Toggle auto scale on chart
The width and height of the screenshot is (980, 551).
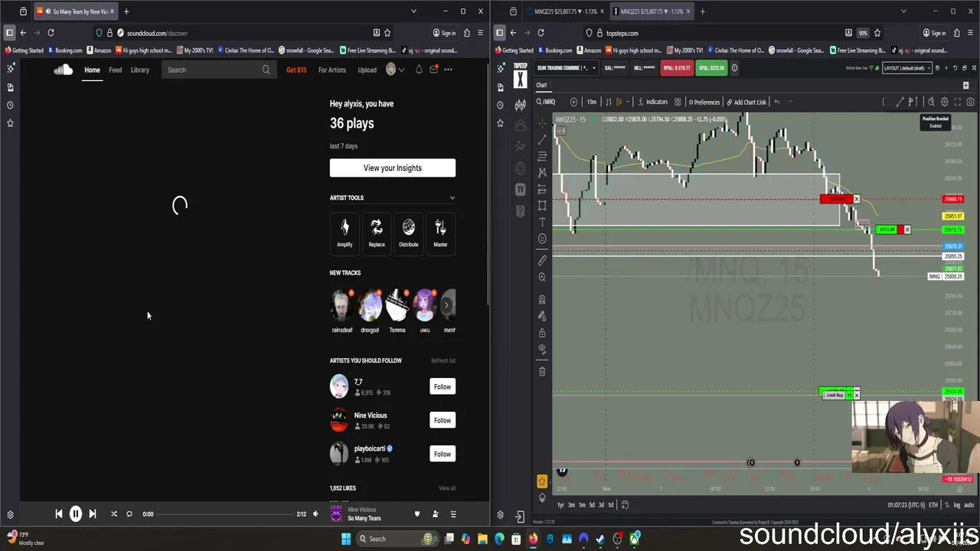click(969, 505)
